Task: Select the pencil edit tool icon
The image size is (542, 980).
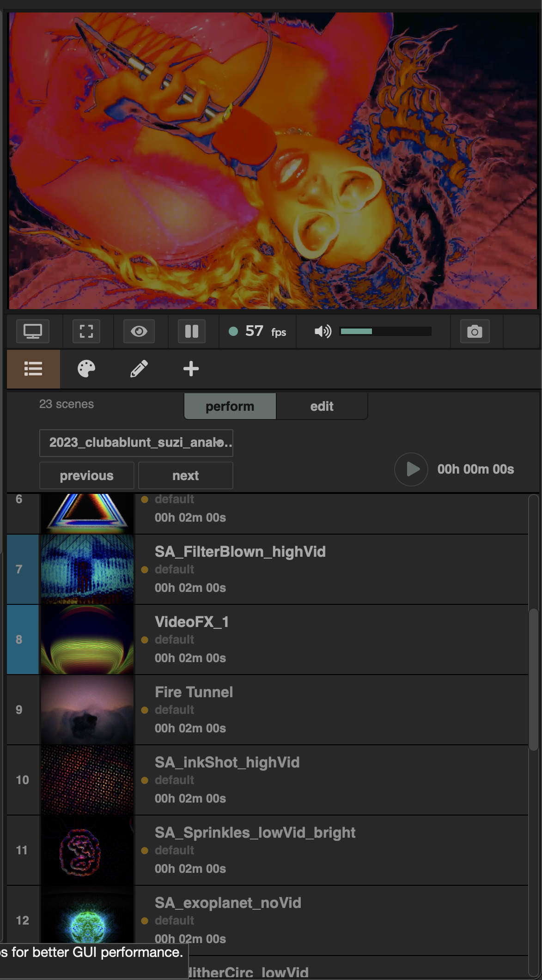Action: (139, 369)
